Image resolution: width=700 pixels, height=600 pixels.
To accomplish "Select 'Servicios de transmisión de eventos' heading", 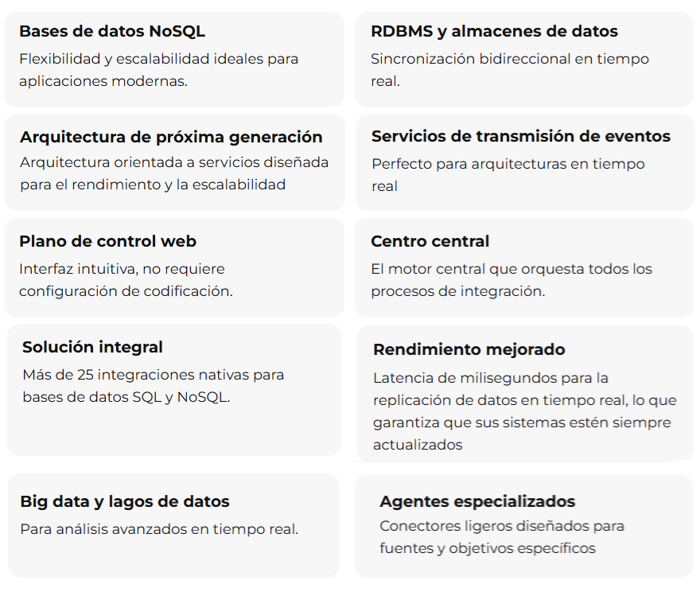I will click(520, 137).
